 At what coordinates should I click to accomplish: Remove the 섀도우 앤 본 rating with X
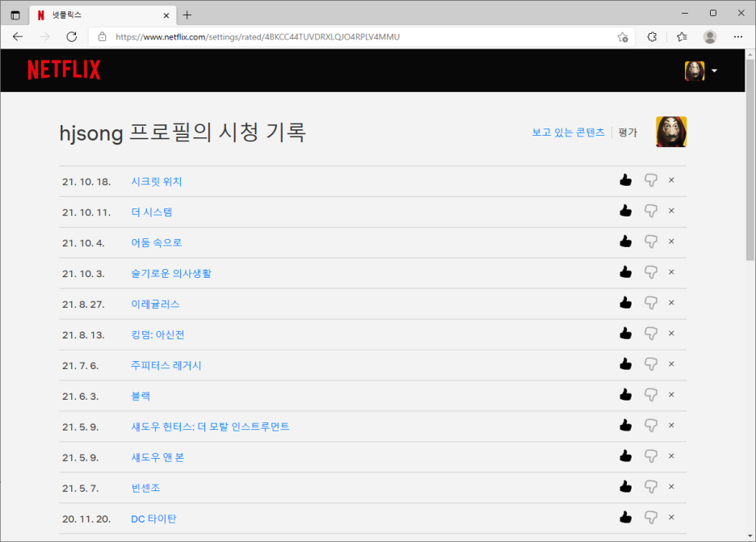[671, 456]
